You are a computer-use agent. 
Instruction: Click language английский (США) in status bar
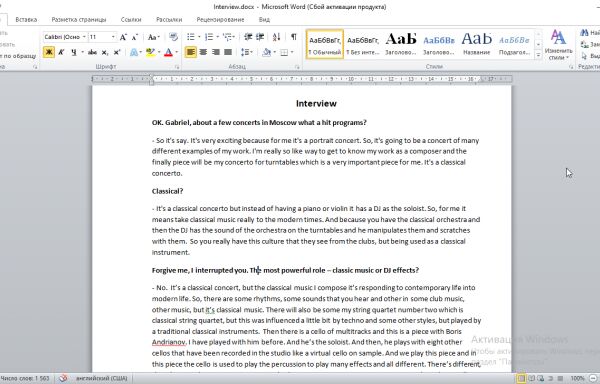click(x=101, y=378)
